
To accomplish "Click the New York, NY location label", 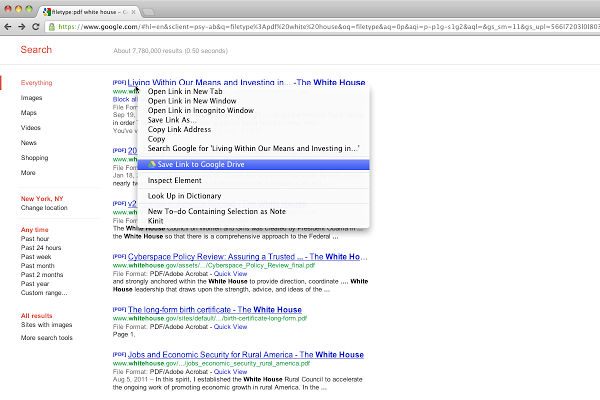I will click(42, 199).
